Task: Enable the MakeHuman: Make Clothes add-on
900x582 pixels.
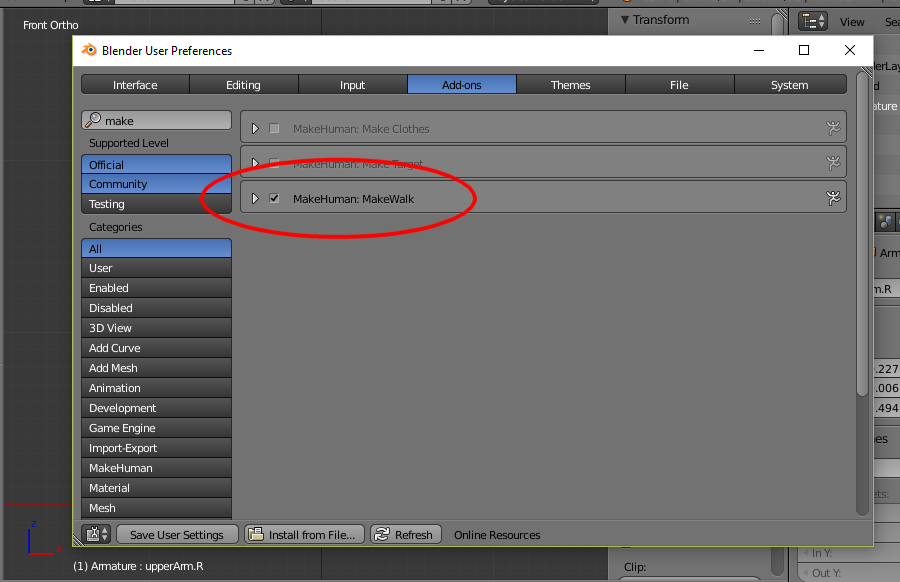Action: [274, 129]
